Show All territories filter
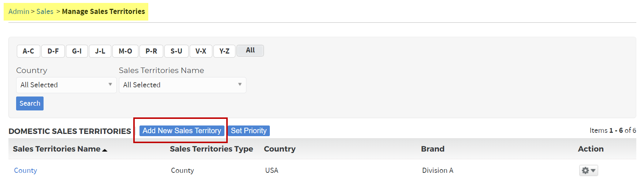Viewport: 644px width, 182px height. [x=250, y=50]
